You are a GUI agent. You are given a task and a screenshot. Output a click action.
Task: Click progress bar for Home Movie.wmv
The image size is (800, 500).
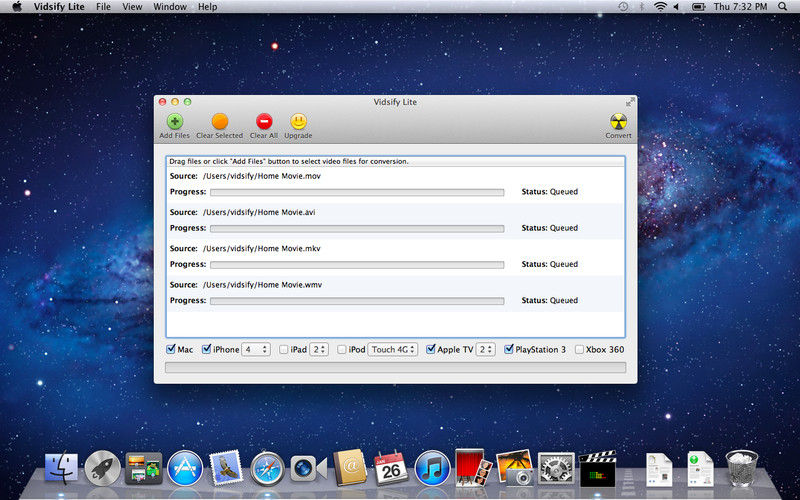pyautogui.click(x=357, y=301)
